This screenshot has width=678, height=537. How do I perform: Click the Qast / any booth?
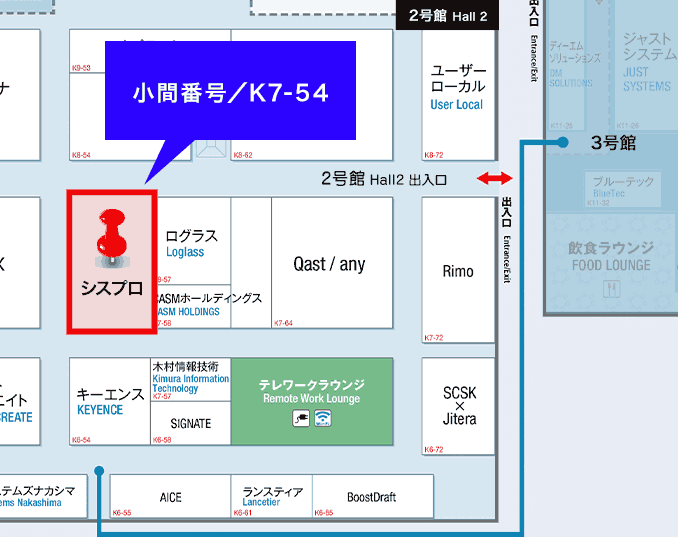[332, 263]
